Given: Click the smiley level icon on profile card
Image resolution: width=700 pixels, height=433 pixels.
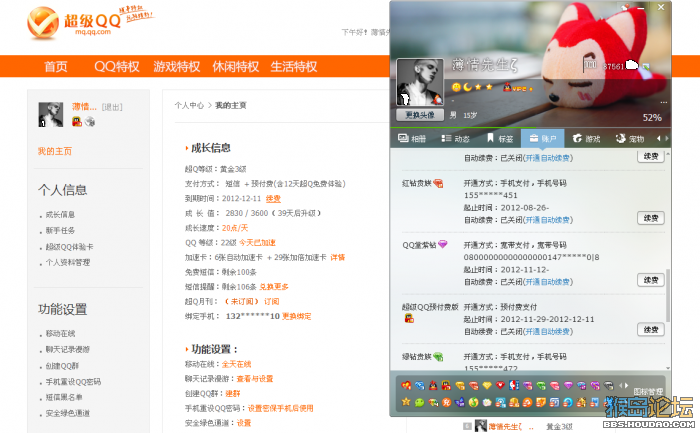Looking at the screenshot, I should coord(456,87).
